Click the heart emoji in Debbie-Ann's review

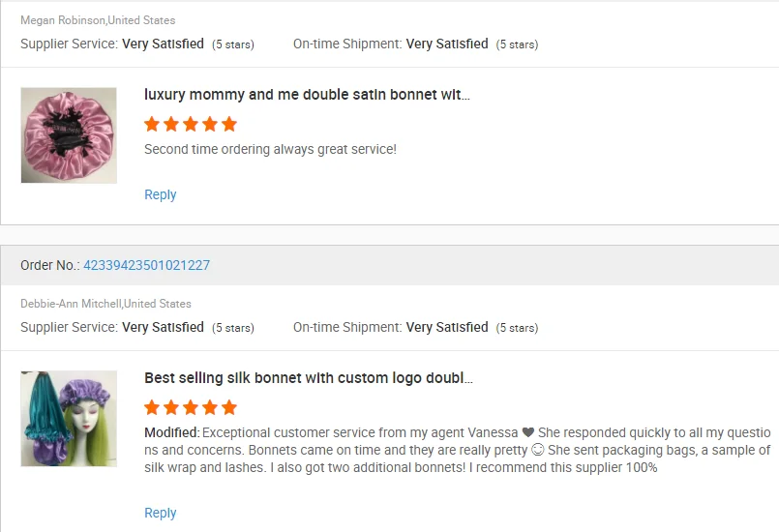tap(528, 432)
